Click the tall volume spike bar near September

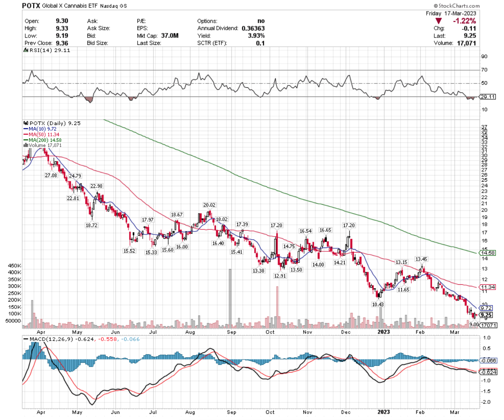tap(230, 299)
